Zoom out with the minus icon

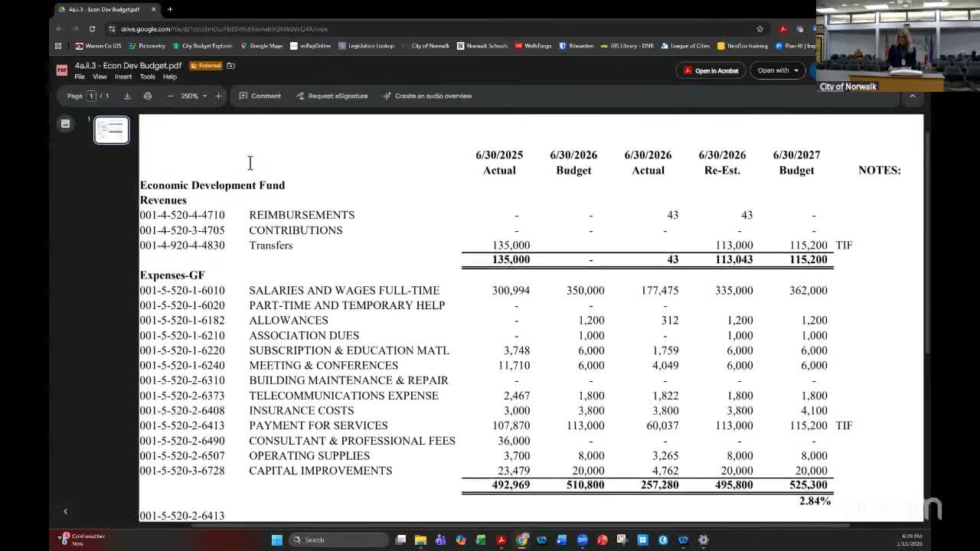tap(170, 96)
